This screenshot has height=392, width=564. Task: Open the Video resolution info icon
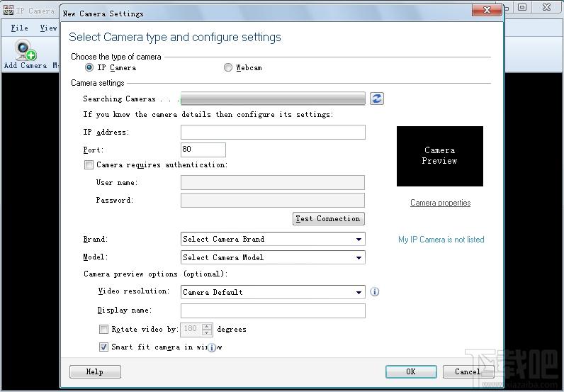[374, 291]
